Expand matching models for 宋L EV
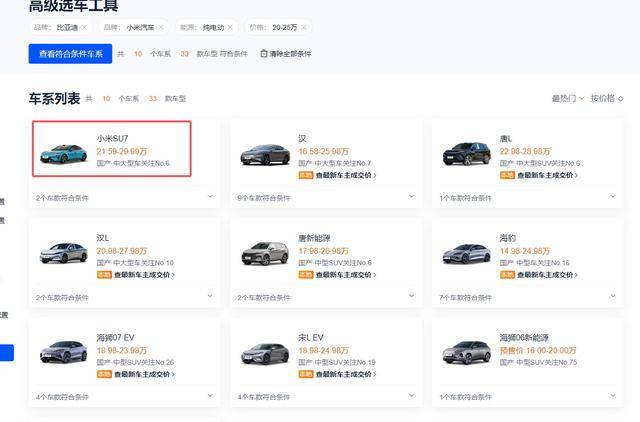640x422 pixels. click(x=411, y=395)
